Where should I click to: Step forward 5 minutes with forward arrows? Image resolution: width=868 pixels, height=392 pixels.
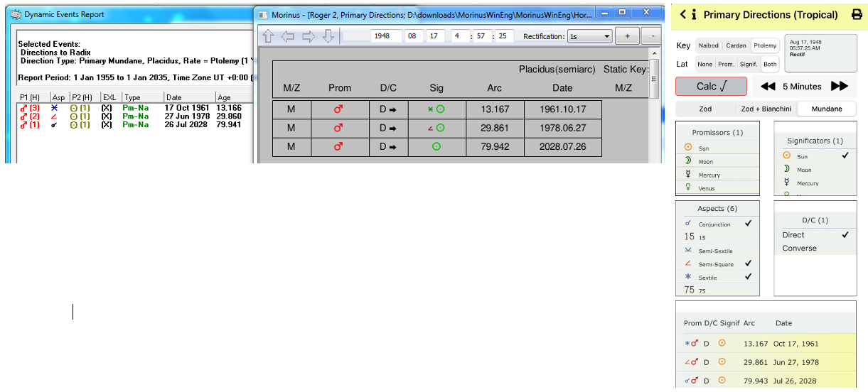[840, 87]
